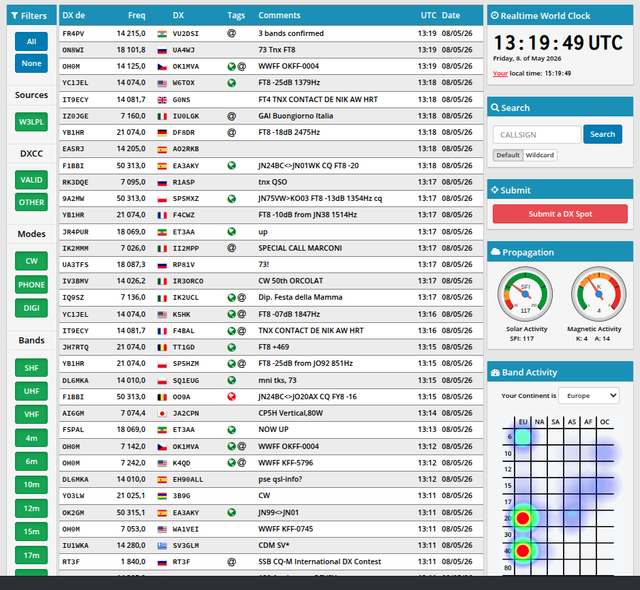Click the All filters button
640x590 pixels.
31,42
